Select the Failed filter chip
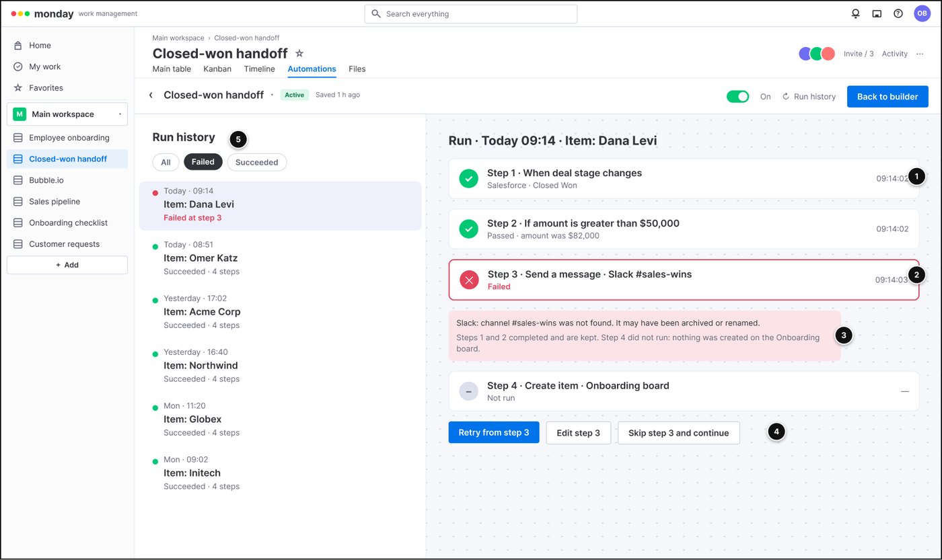This screenshot has width=942, height=560. [x=203, y=162]
